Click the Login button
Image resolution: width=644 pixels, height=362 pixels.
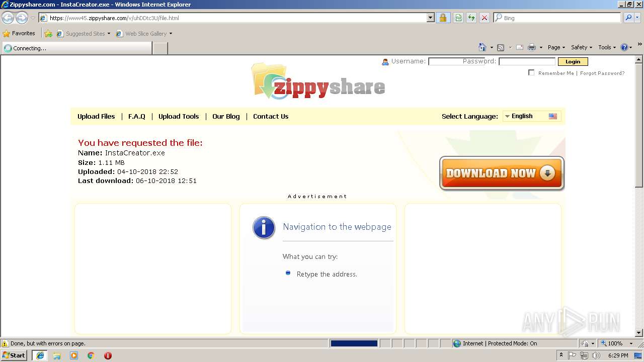pos(573,61)
